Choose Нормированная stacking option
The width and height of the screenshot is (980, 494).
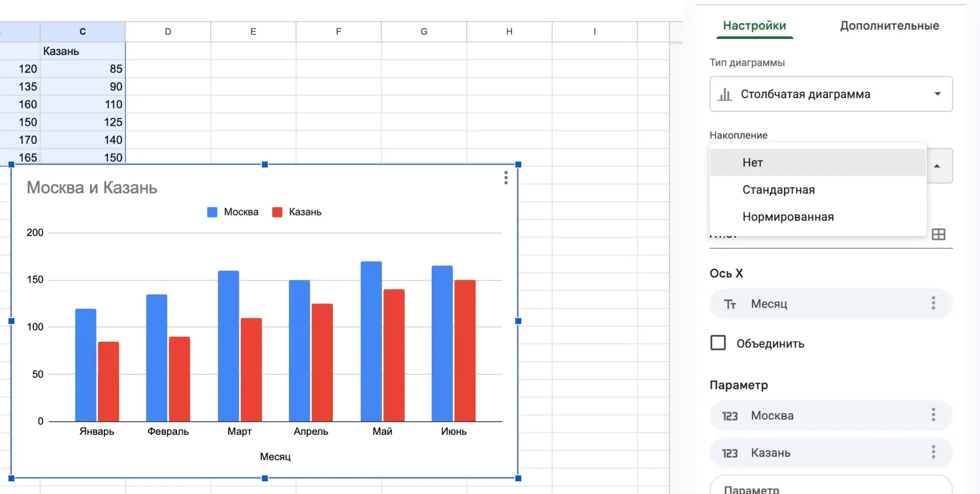point(818,217)
